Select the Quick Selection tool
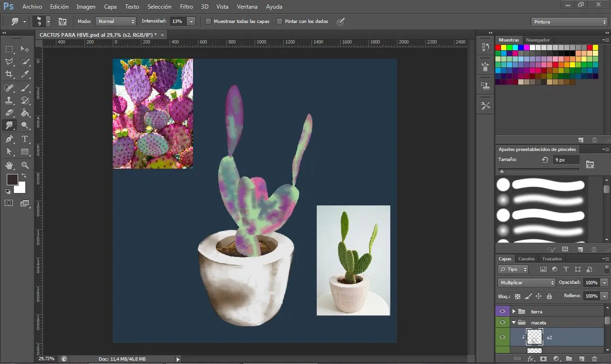This screenshot has height=364, width=611. (25, 62)
